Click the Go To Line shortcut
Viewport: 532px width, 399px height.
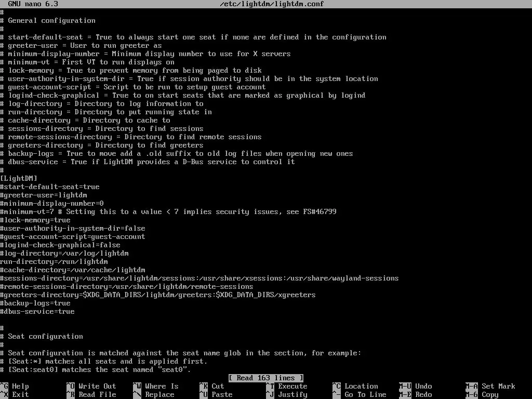(360, 395)
